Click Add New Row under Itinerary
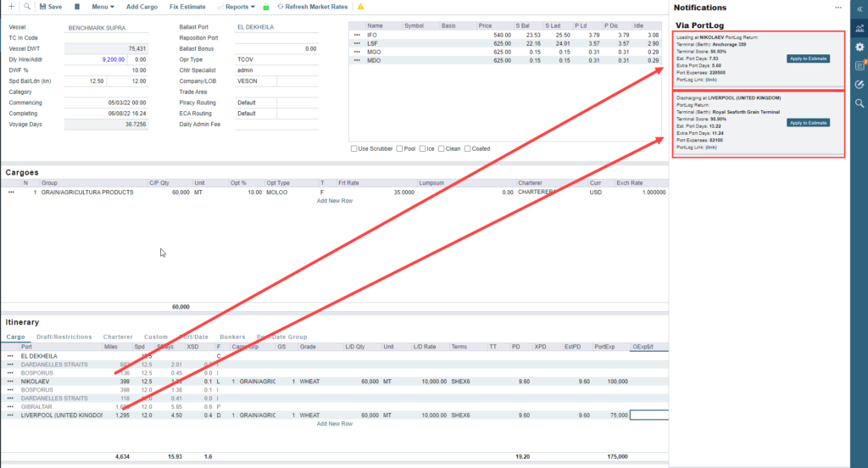 click(334, 424)
